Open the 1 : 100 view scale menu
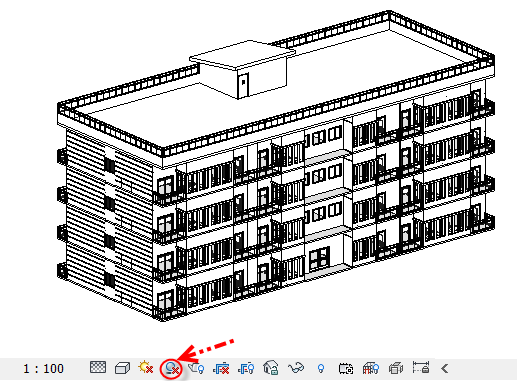This screenshot has height=381, width=517. [x=43, y=369]
